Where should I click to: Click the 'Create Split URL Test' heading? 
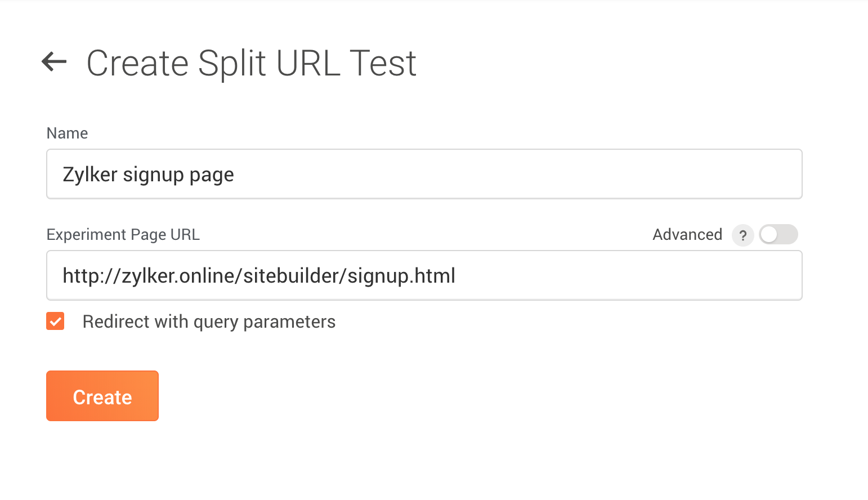(251, 62)
